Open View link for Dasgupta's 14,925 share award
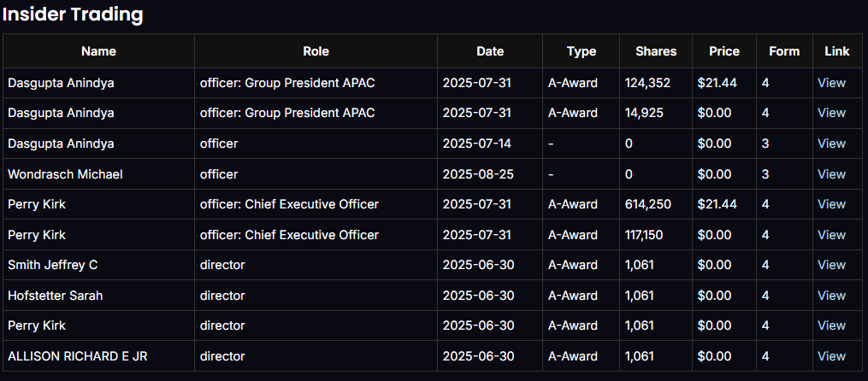This screenshot has width=868, height=381. (x=831, y=113)
